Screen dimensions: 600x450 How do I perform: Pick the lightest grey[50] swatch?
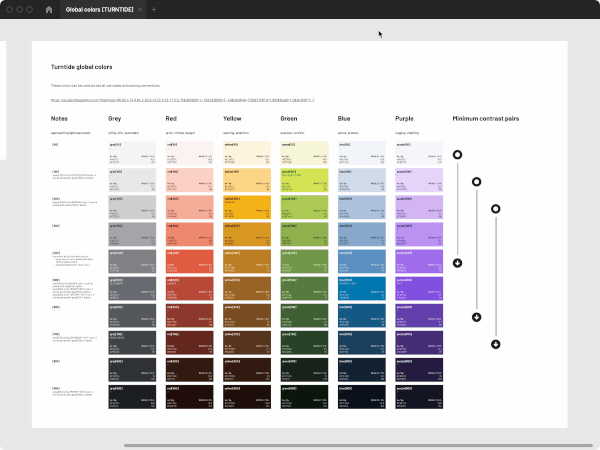132,153
